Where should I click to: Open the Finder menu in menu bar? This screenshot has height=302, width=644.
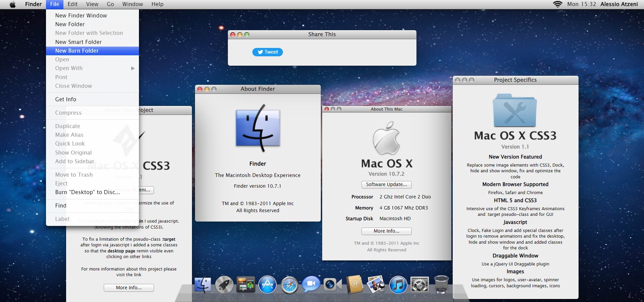pos(34,4)
